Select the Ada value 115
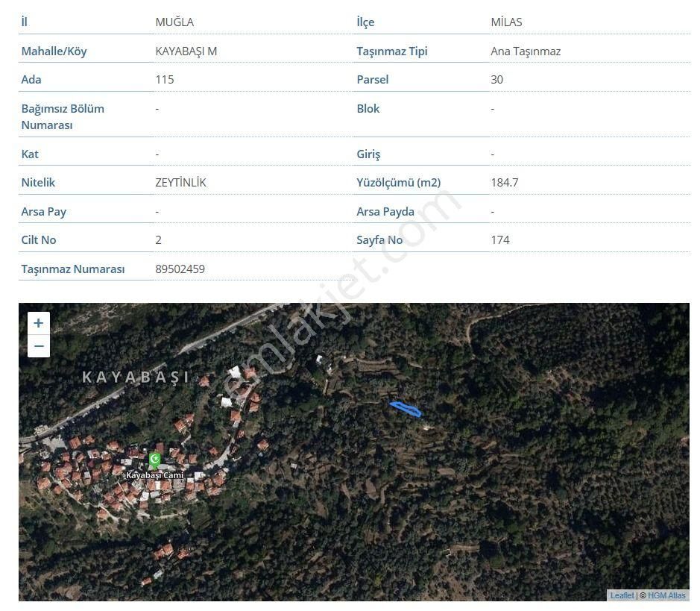The height and width of the screenshot is (611, 700). click(x=164, y=79)
